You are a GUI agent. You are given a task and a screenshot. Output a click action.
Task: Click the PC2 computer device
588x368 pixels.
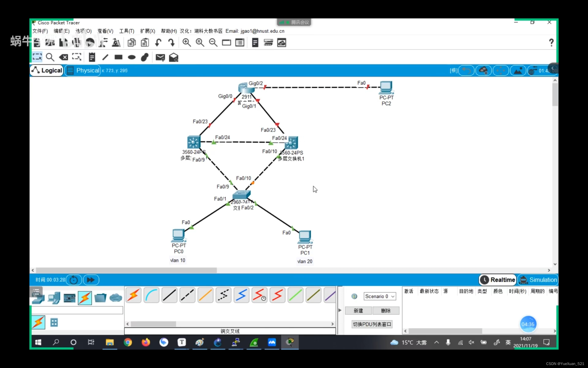tap(386, 88)
